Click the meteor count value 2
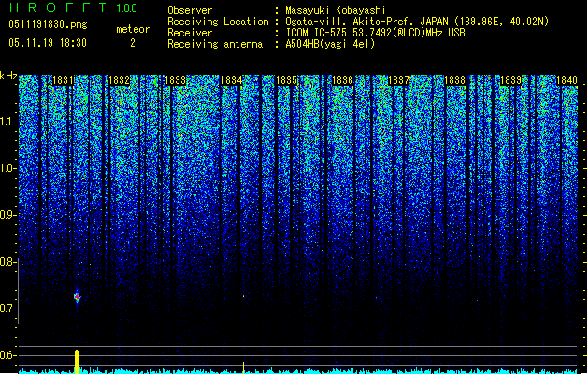The width and height of the screenshot is (588, 374). pyautogui.click(x=133, y=44)
